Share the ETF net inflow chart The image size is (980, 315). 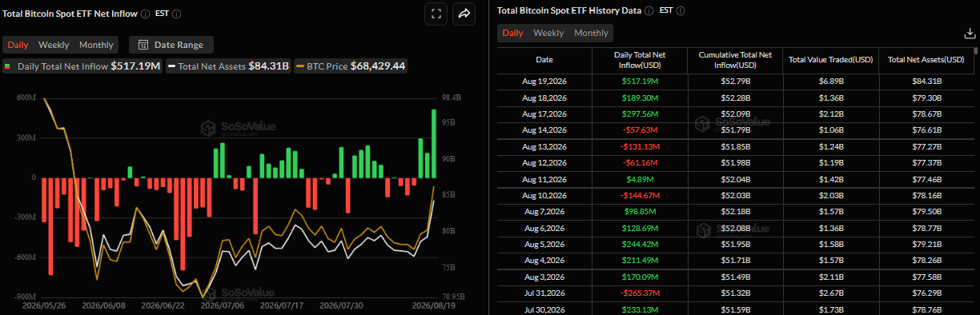click(x=464, y=13)
